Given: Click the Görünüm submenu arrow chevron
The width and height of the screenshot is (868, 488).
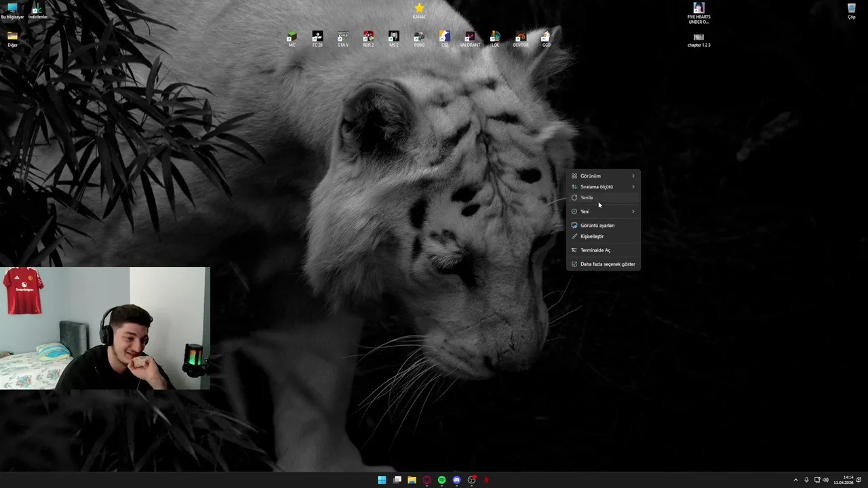Looking at the screenshot, I should coord(633,176).
